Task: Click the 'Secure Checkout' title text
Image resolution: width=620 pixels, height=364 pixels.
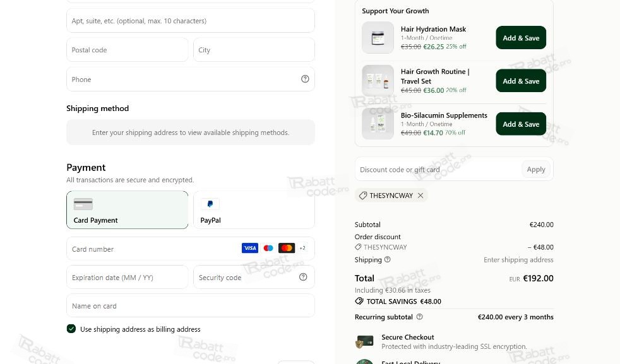Action: pos(408,337)
